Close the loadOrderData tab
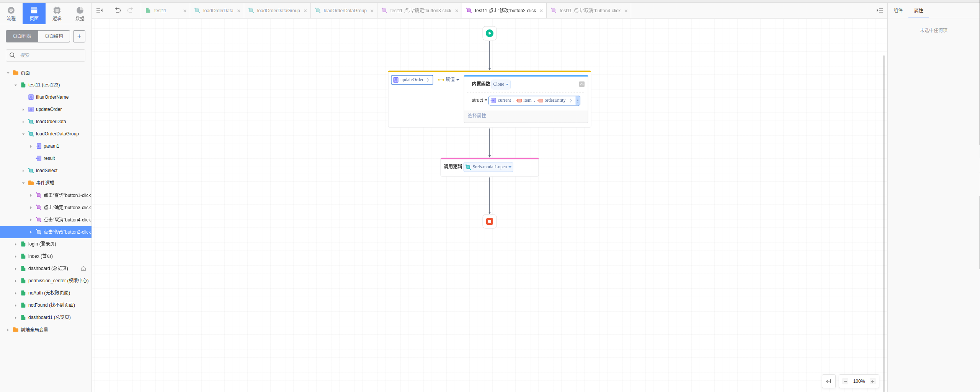 tap(239, 11)
